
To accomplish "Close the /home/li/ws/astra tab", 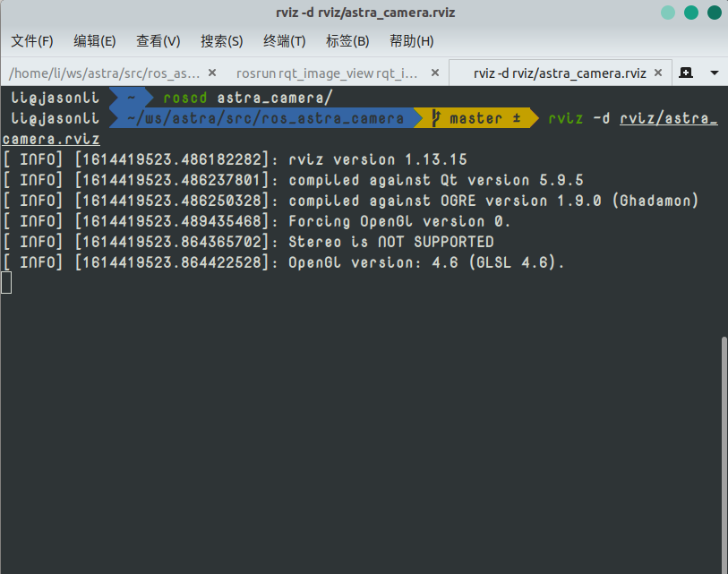I will [212, 73].
